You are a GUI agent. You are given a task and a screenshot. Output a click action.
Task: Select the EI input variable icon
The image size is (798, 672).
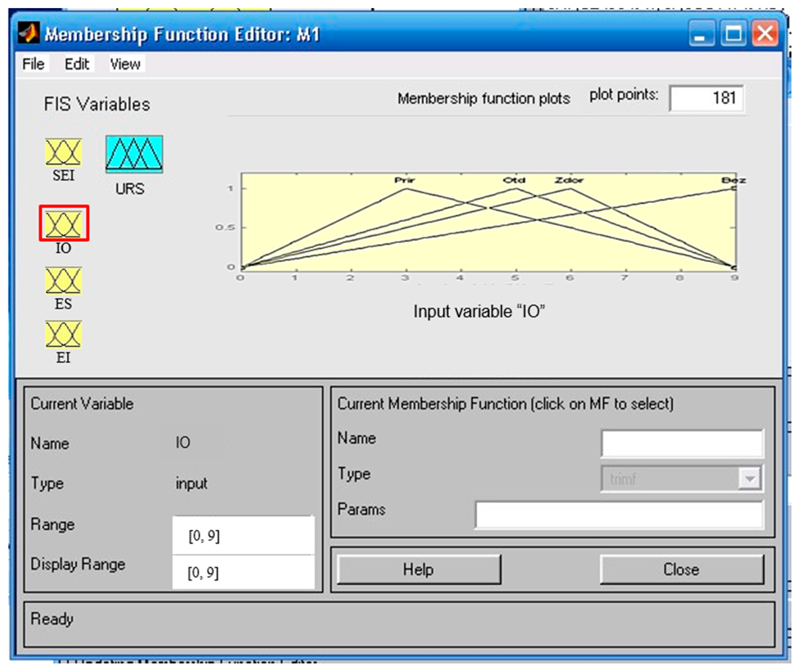coord(63,334)
